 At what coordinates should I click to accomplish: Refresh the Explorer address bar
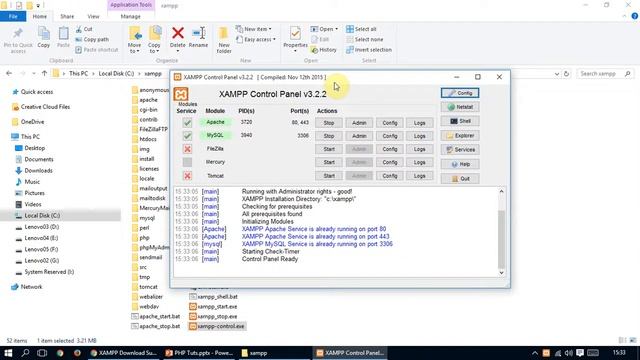pos(567,74)
